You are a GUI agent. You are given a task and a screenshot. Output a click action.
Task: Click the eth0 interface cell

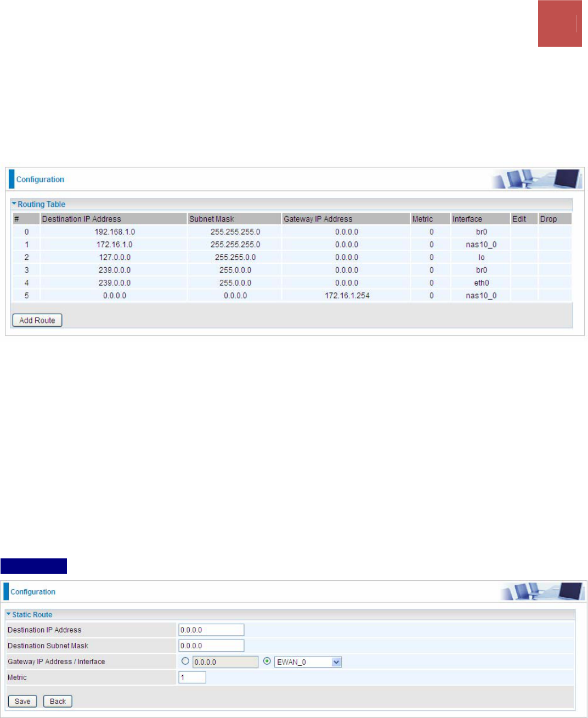tap(482, 283)
